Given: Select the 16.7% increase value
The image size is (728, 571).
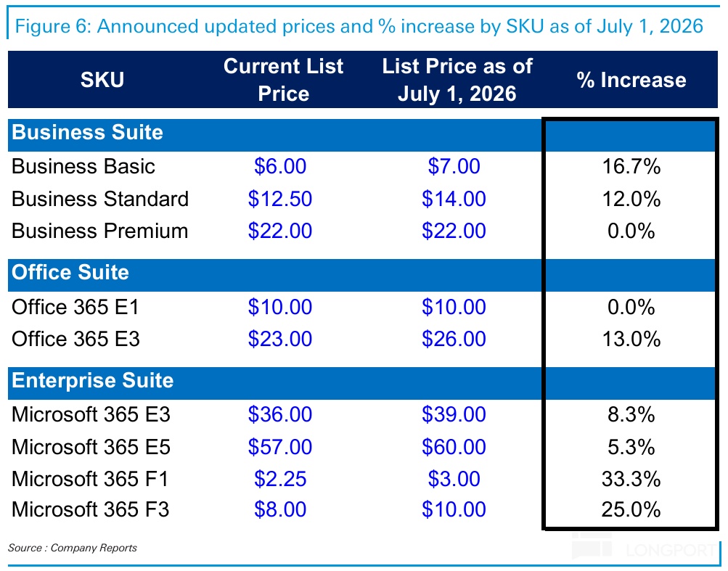Looking at the screenshot, I should coord(631,166).
